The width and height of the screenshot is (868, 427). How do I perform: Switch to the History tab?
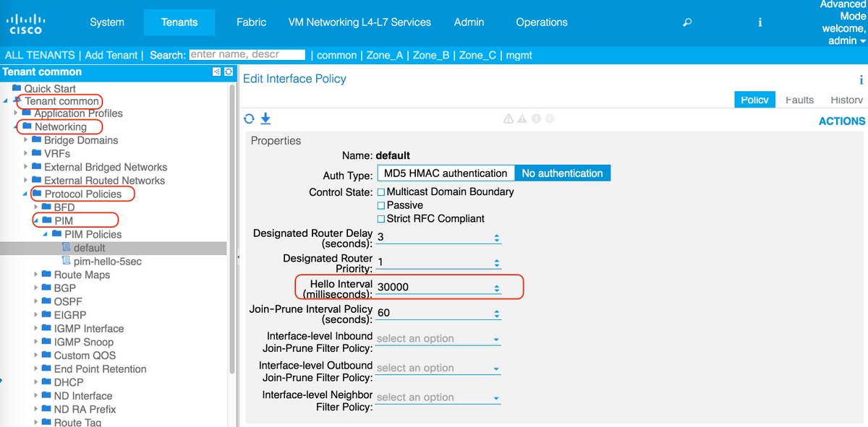tap(846, 100)
